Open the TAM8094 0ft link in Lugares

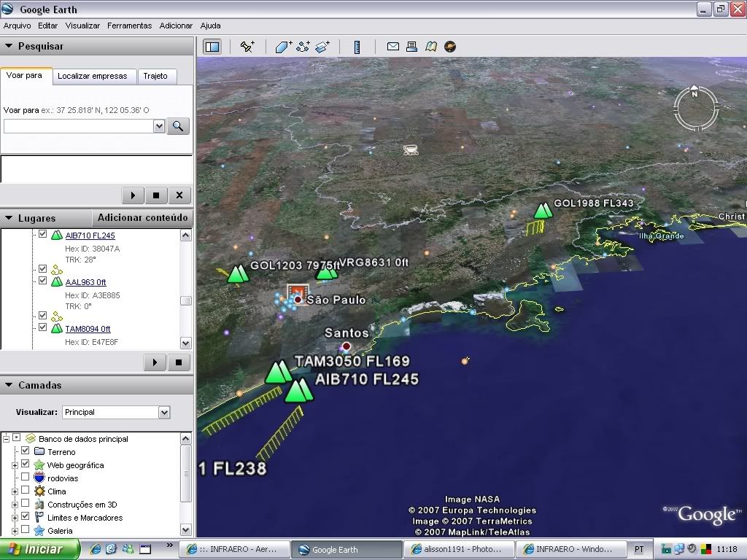[x=88, y=329]
